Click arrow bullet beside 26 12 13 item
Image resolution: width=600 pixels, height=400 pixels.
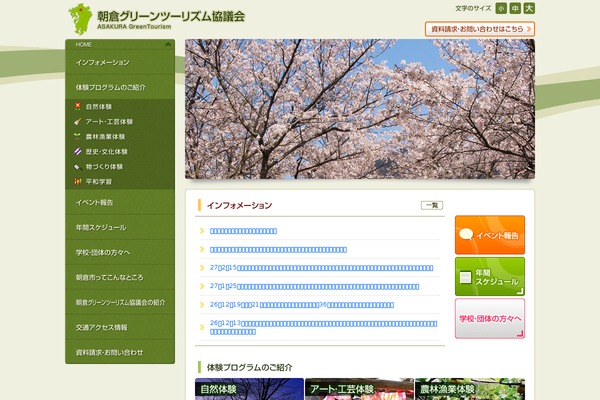coord(202,327)
